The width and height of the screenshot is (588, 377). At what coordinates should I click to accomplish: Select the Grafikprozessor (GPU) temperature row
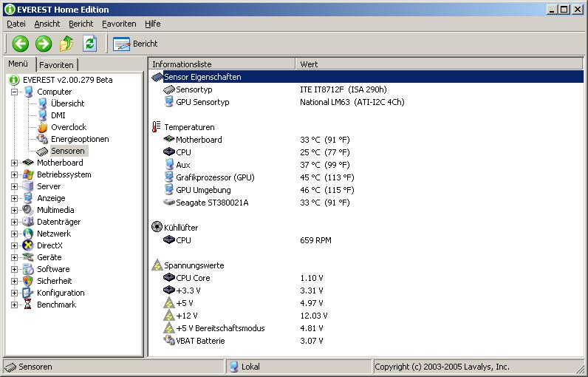pyautogui.click(x=366, y=177)
